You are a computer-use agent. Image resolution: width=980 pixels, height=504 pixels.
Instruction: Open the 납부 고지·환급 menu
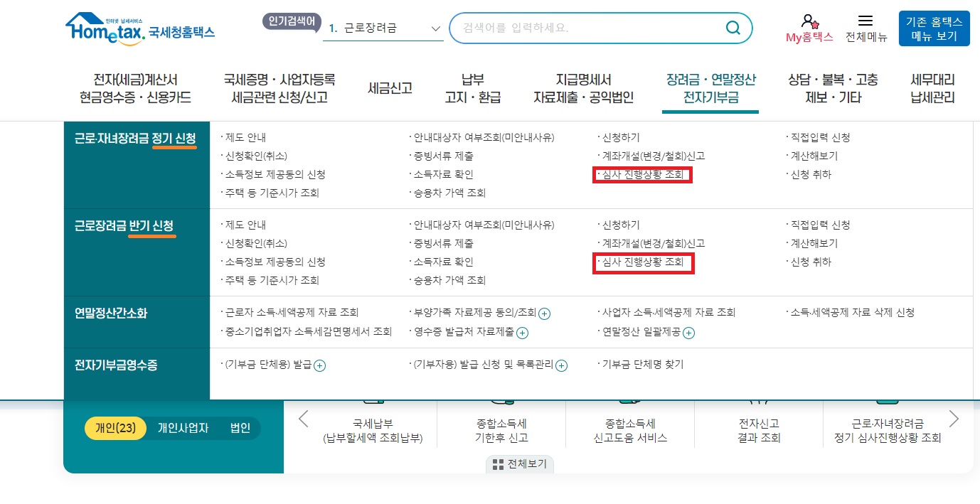(473, 87)
